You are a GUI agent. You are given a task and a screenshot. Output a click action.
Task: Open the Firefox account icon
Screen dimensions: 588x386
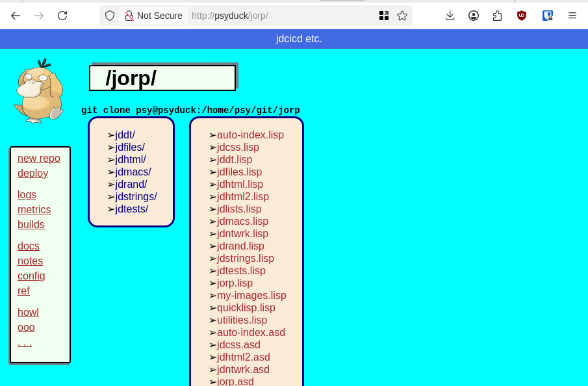pyautogui.click(x=474, y=16)
